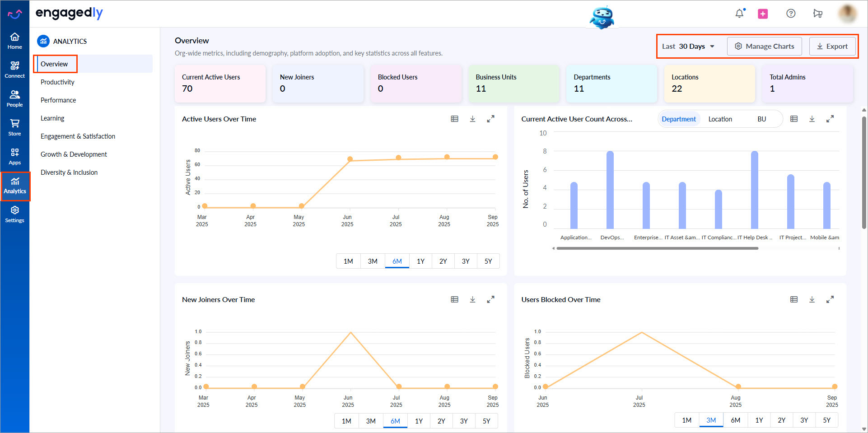Click the Engagedly logo

coord(69,14)
